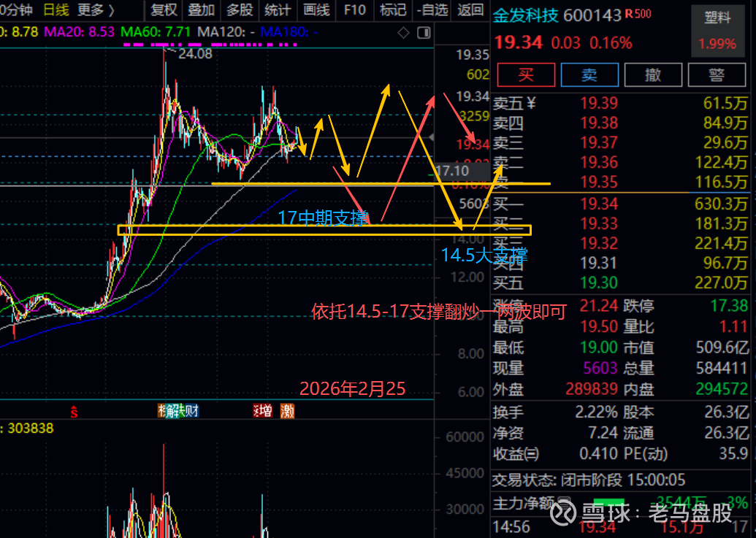
Task: Open the 复权 adjustment menu
Action: click(x=164, y=9)
